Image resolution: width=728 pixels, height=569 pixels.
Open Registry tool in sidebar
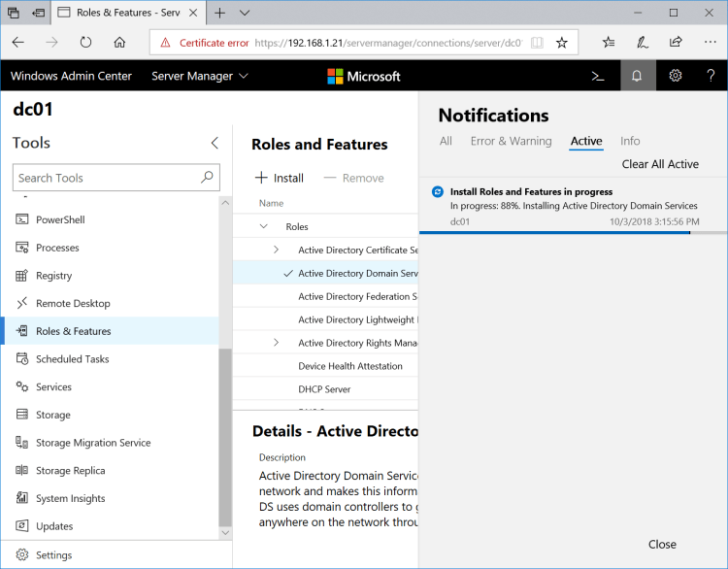pos(54,276)
